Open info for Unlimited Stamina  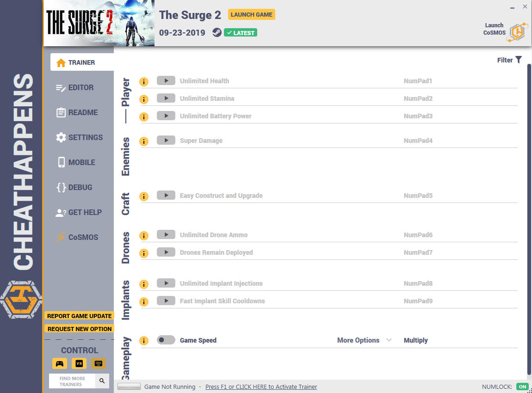[x=144, y=99]
